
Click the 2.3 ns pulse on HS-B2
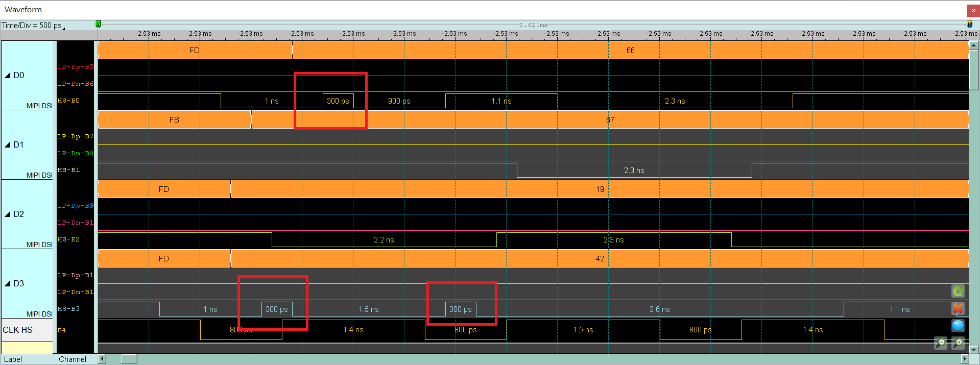[614, 240]
